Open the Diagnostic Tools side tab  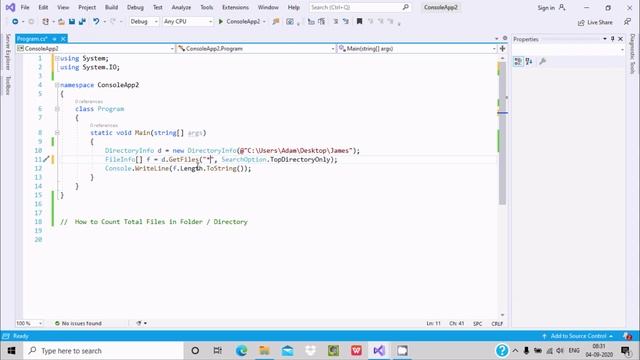tap(633, 54)
